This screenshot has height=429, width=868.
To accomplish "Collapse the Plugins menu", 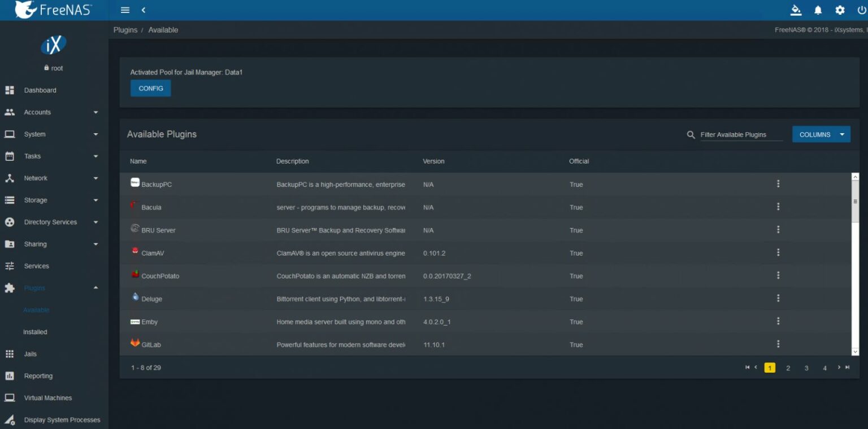I will tap(54, 288).
